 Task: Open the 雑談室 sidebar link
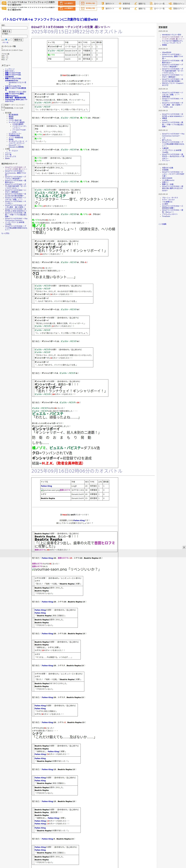click(11, 117)
